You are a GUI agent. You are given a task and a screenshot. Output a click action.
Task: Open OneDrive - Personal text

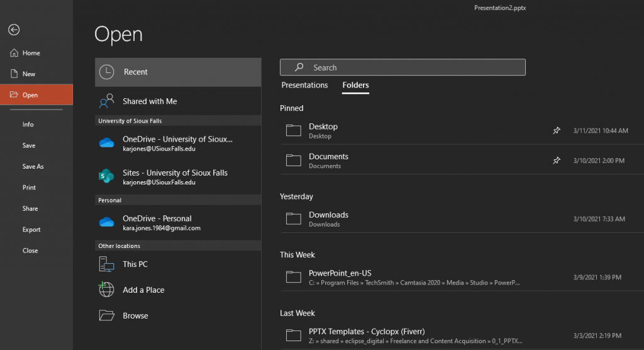pyautogui.click(x=157, y=218)
